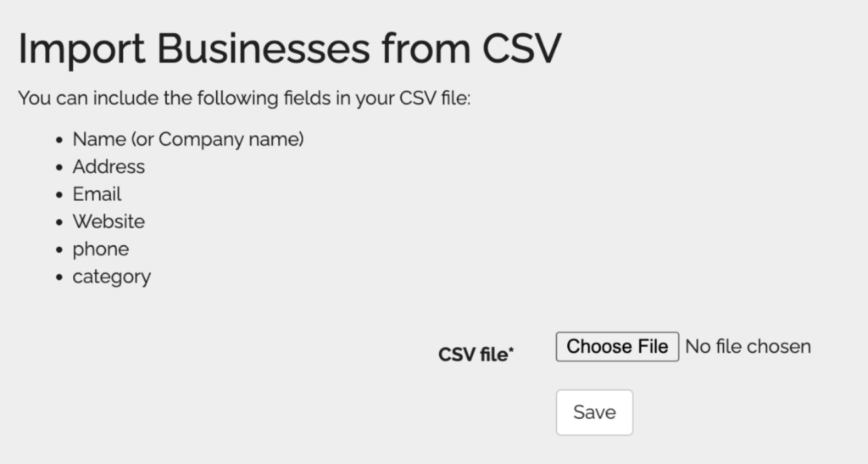This screenshot has height=464, width=868.
Task: Click the sentence introducing the CSV fields
Action: click(244, 98)
